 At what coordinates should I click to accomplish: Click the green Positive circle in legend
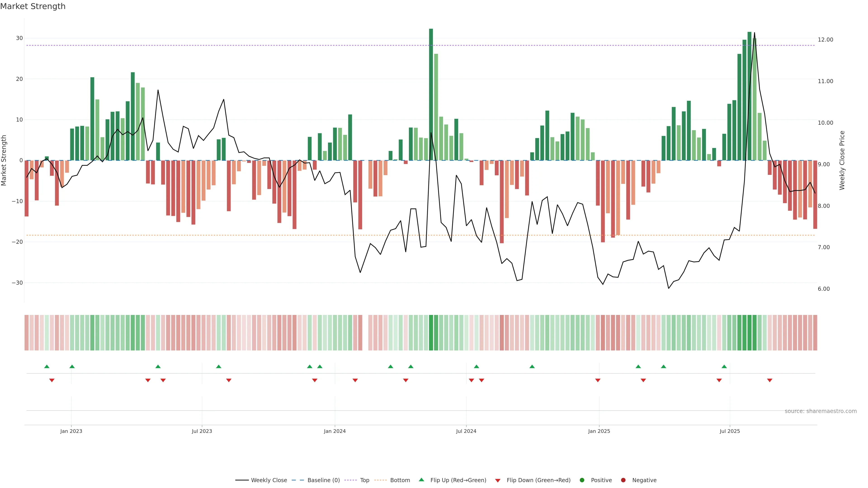point(582,480)
